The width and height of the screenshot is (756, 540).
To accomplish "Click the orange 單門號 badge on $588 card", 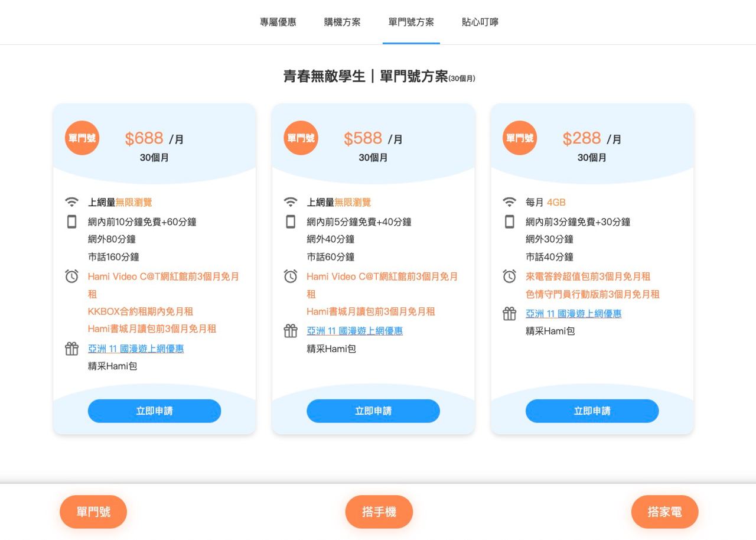I will 301,138.
